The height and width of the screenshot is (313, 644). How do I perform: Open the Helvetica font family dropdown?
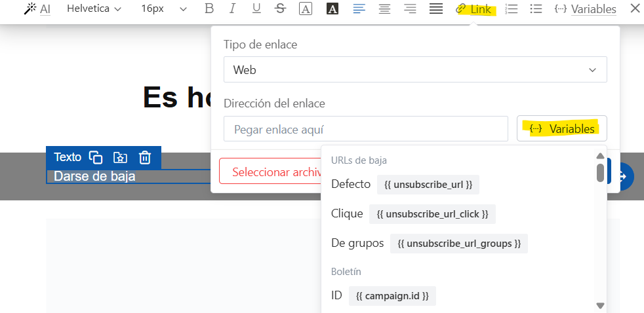94,9
